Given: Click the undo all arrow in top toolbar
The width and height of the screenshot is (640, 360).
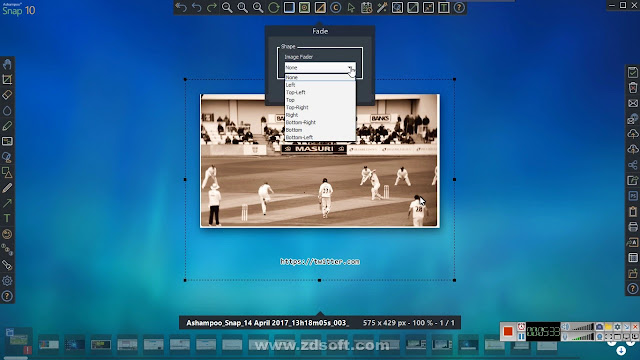Looking at the screenshot, I should (181, 7).
